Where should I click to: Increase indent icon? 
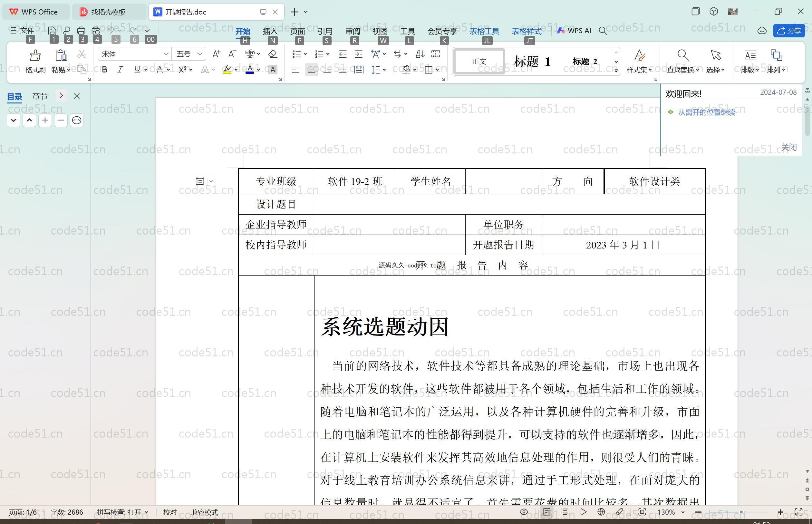[359, 54]
